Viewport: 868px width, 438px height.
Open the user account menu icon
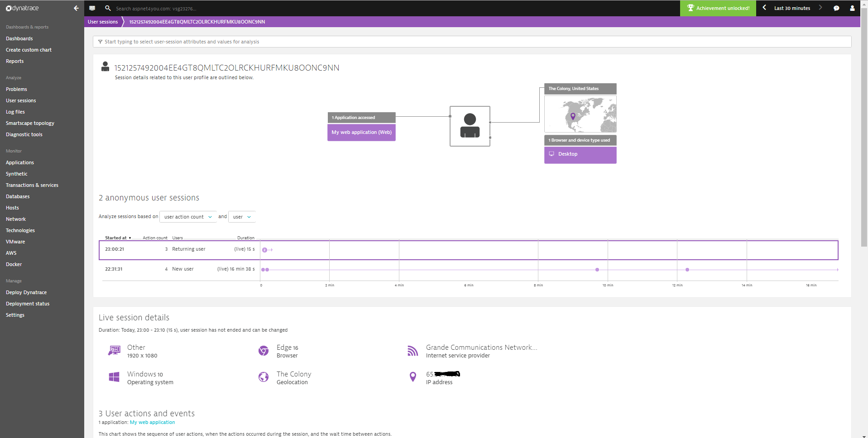point(852,8)
